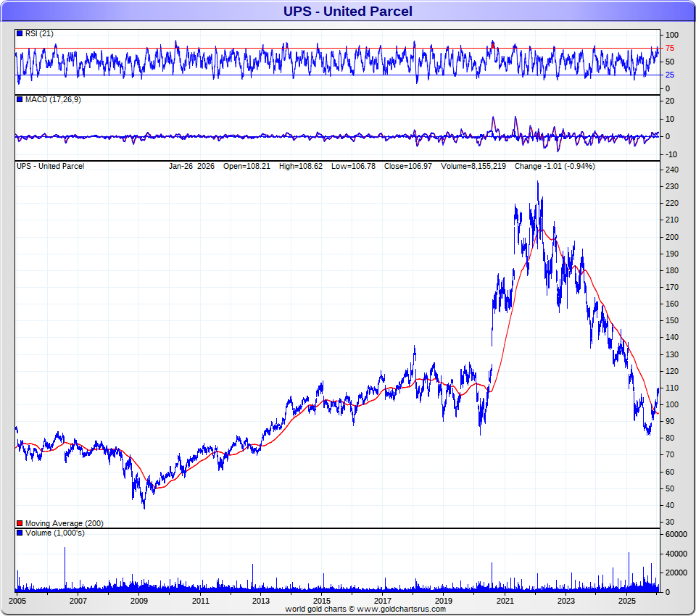Click the 2011 year axis label
The image size is (696, 616).
200,601
